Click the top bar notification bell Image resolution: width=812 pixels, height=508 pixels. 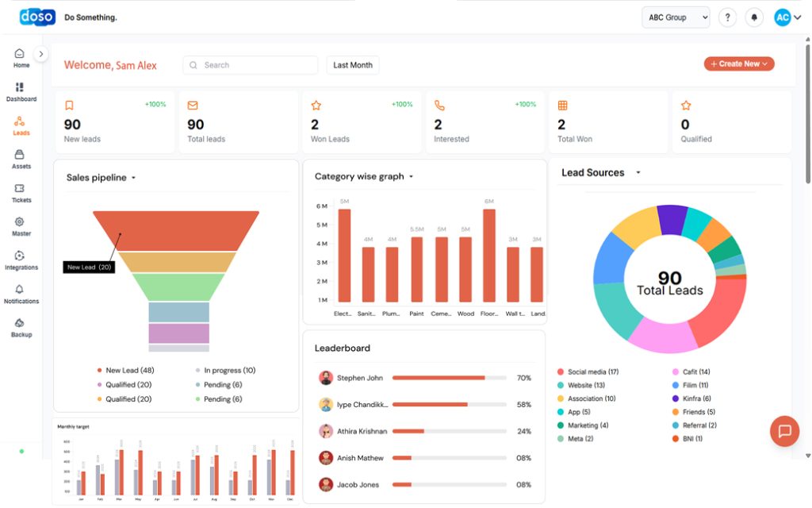[x=754, y=17]
